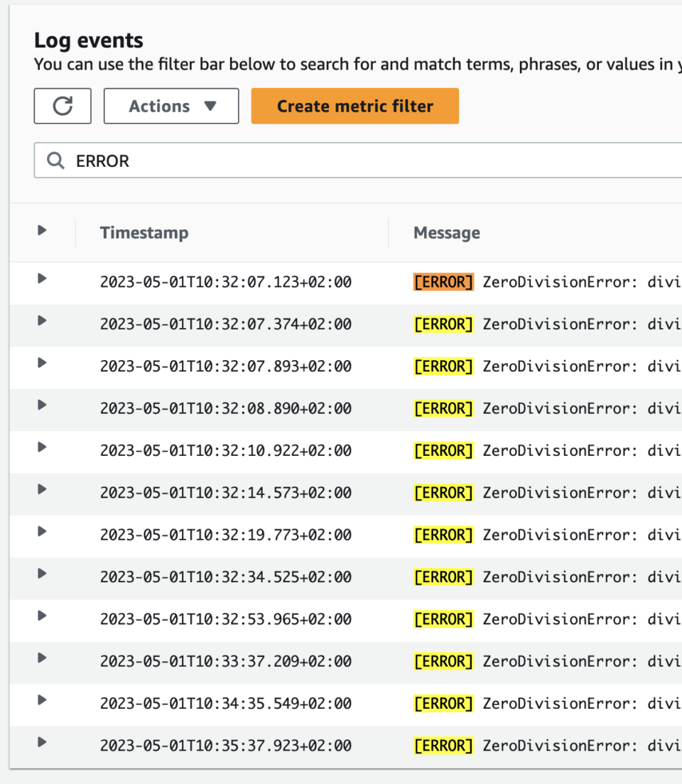Select timestamp 2023-05-01T10:32:08.890+02:00
The image size is (682, 784).
tap(226, 408)
